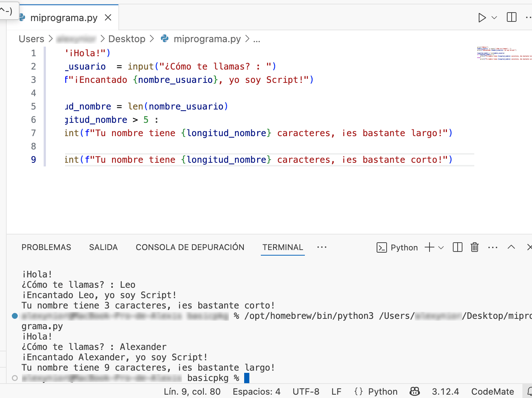This screenshot has height=398, width=532.
Task: Select interpreter by clicking 3.12.4
Action: point(445,391)
